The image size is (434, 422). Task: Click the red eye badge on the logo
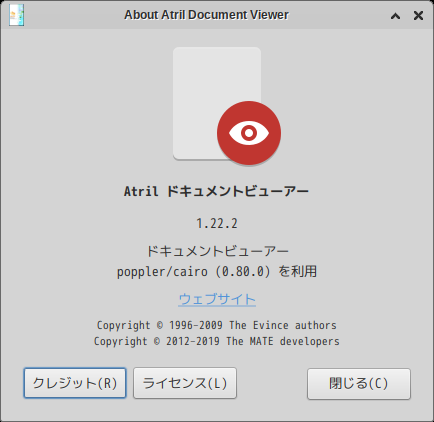[249, 133]
